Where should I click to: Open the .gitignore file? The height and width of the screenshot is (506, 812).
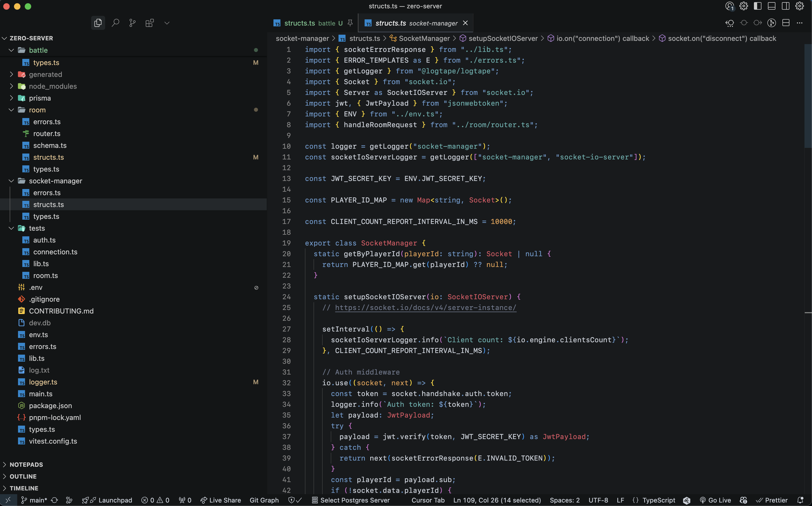(133, 299)
